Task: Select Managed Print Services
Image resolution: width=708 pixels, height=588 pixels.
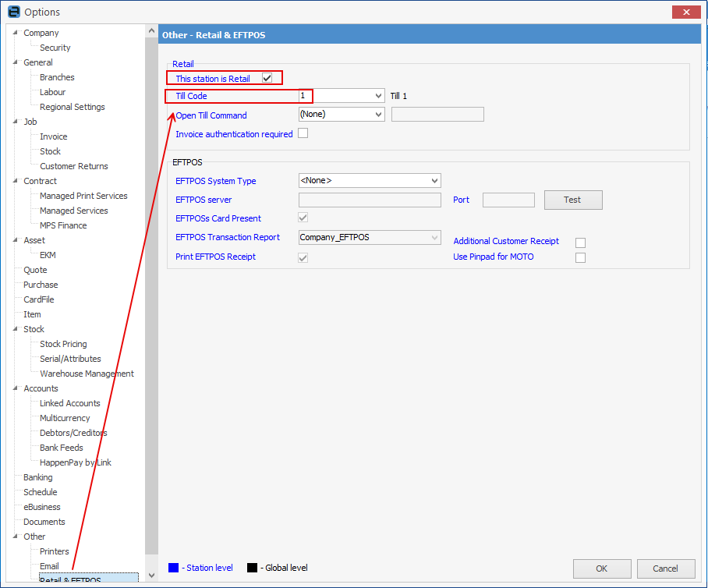Action: point(83,196)
